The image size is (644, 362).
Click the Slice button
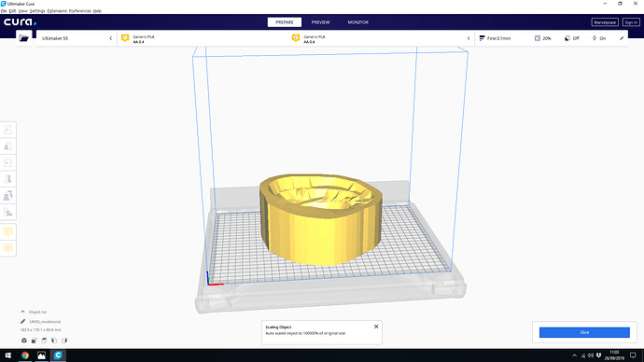coord(584,332)
